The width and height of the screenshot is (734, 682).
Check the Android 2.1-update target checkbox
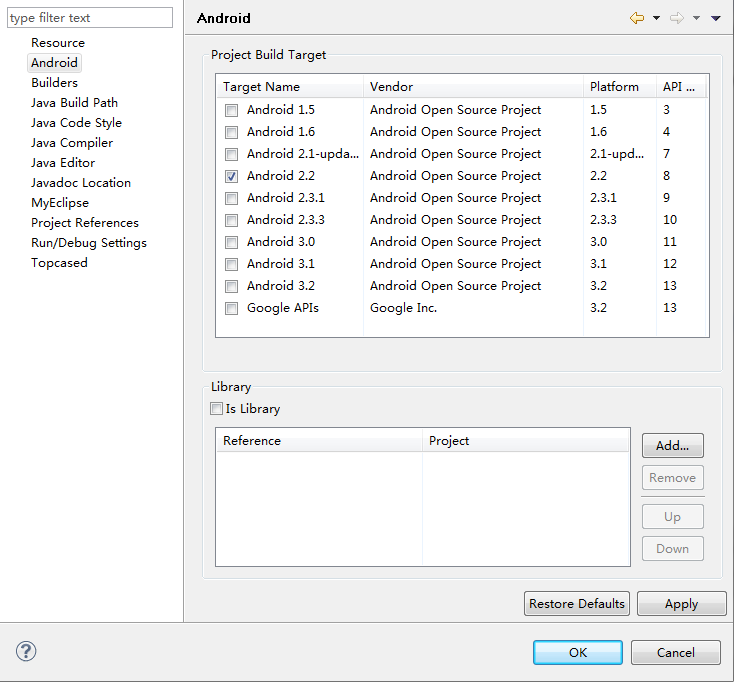tap(231, 154)
